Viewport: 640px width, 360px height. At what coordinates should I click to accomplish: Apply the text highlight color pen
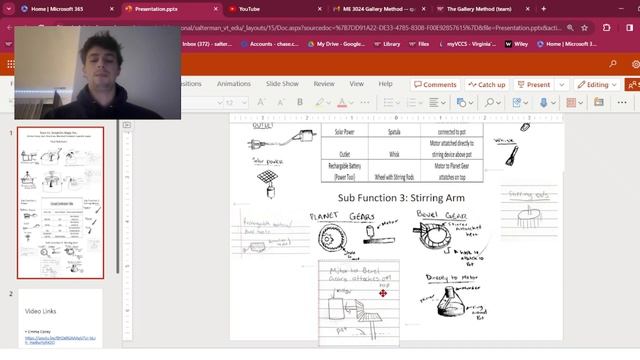(x=319, y=102)
